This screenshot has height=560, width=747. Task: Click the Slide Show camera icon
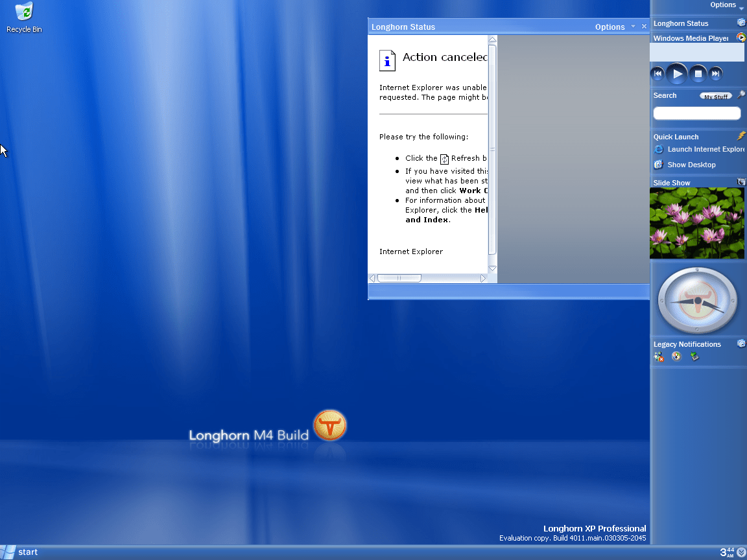[741, 181]
